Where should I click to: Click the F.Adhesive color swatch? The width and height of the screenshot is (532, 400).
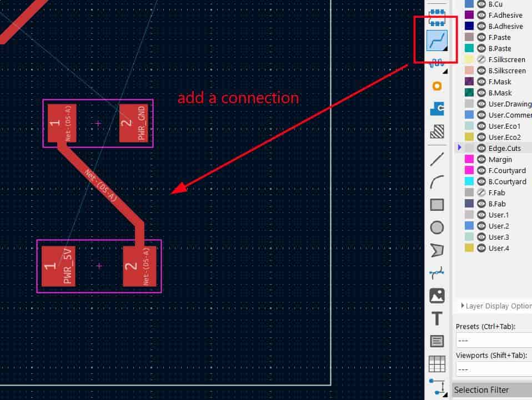tap(469, 15)
